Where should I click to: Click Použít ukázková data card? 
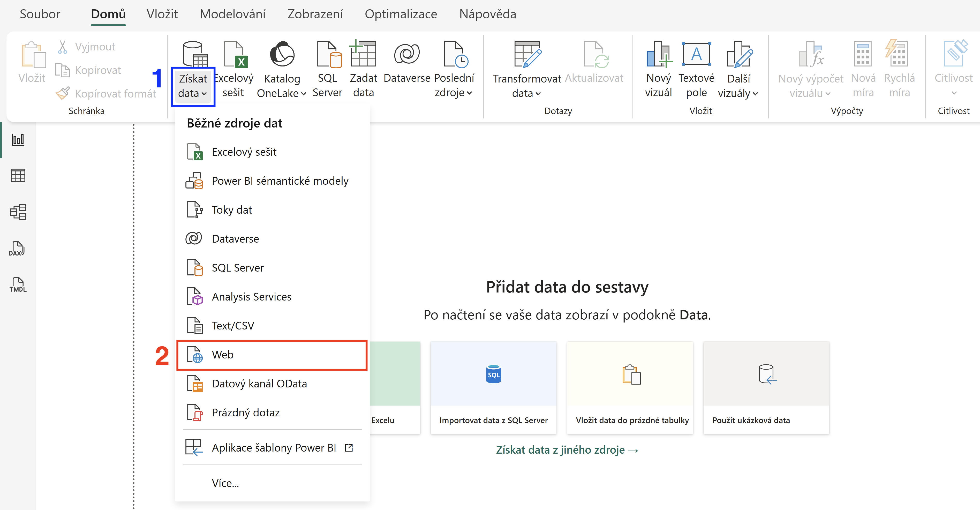click(766, 387)
